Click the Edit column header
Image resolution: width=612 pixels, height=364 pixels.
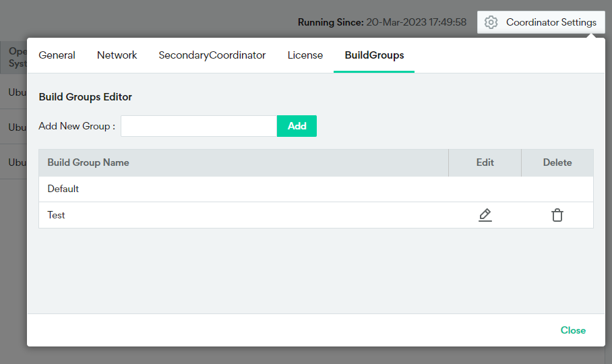tap(485, 162)
